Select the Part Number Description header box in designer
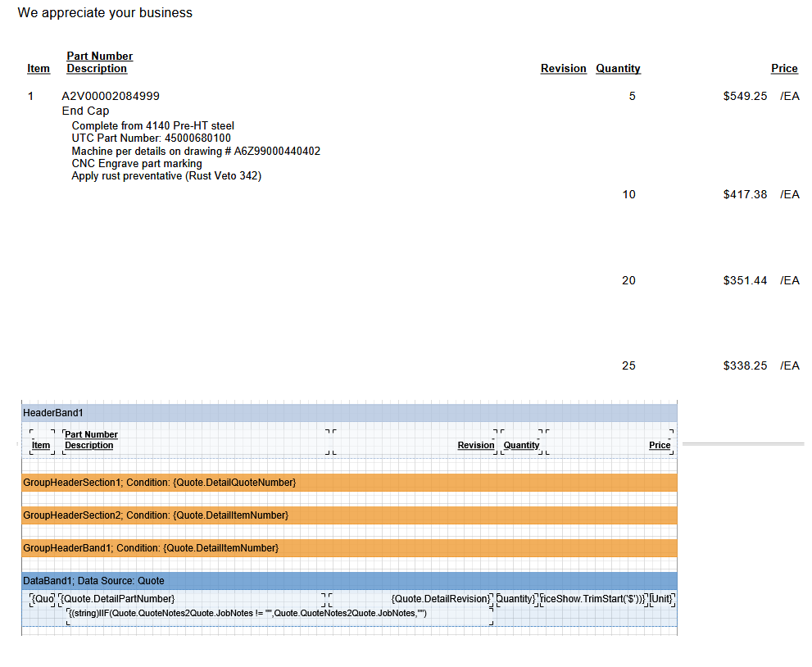Screen dimensions: 812x667 click(91, 440)
